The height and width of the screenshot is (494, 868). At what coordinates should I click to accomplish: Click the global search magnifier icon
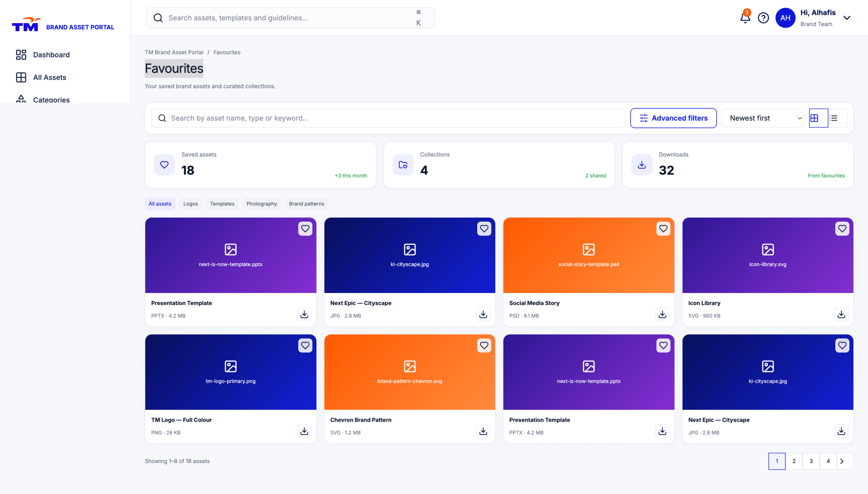(x=158, y=18)
